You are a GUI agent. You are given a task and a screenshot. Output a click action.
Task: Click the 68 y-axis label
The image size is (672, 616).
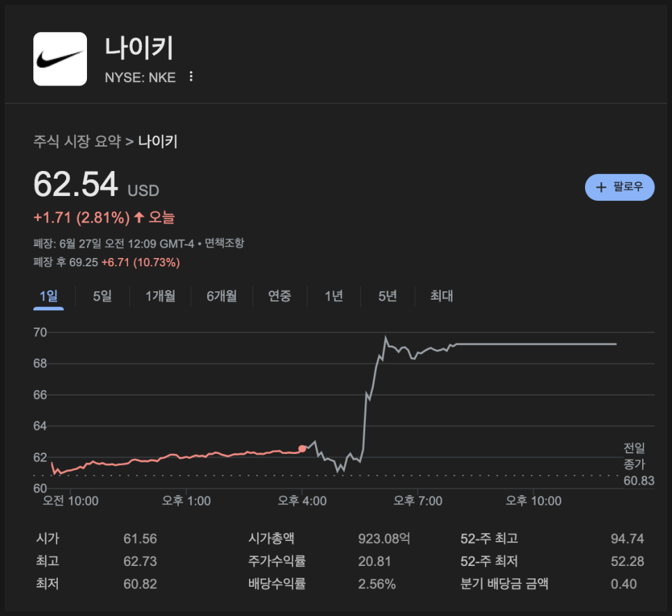(x=40, y=364)
